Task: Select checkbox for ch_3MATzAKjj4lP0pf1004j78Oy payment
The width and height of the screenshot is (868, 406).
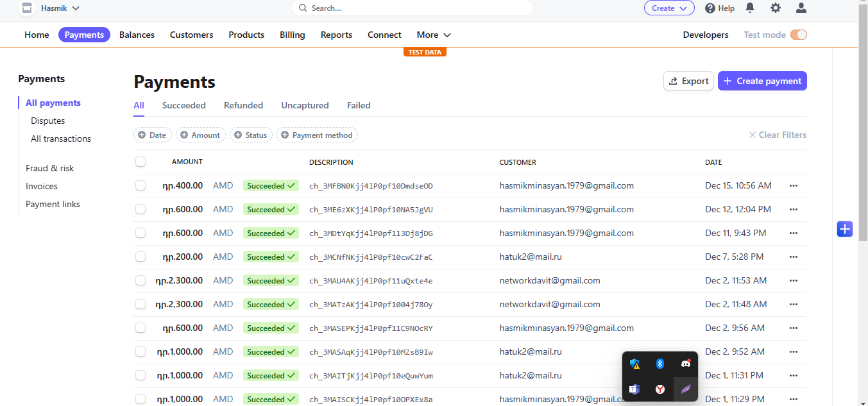Action: [x=140, y=304]
